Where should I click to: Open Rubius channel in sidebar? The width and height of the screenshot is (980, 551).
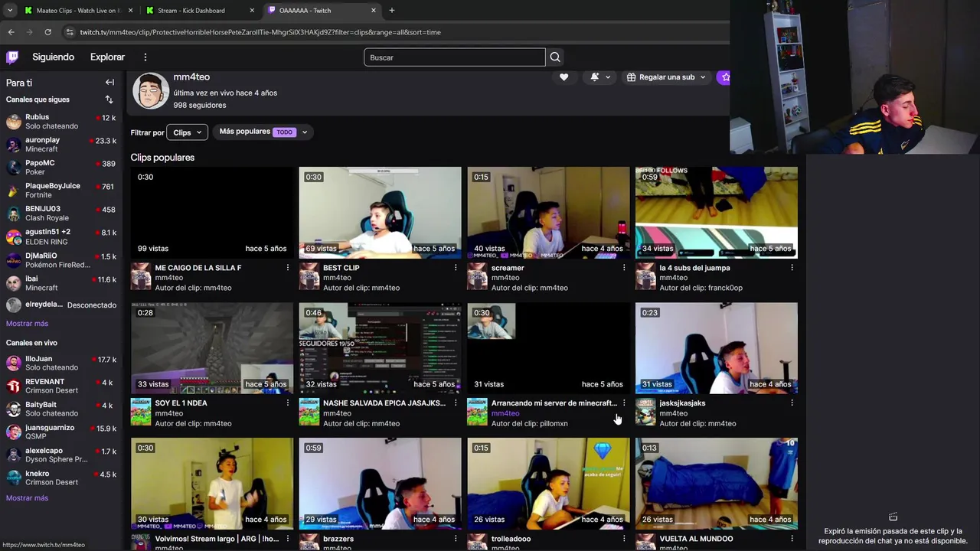pos(61,122)
